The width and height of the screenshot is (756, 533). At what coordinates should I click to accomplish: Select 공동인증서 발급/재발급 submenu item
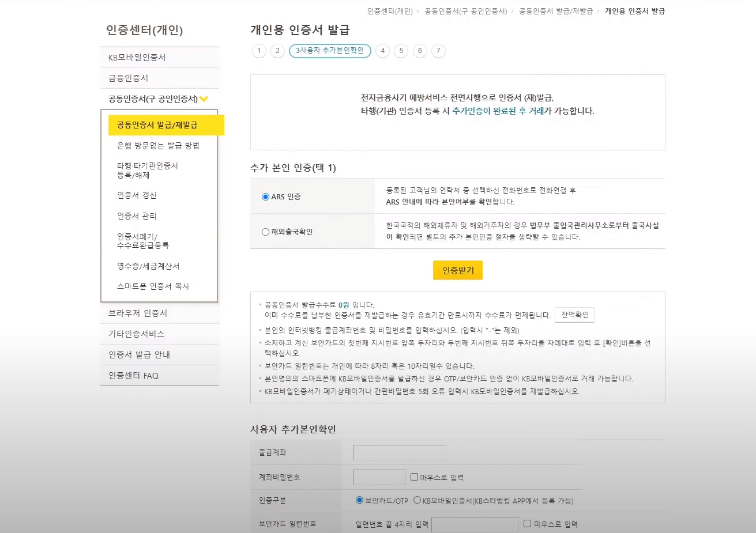tap(166, 125)
